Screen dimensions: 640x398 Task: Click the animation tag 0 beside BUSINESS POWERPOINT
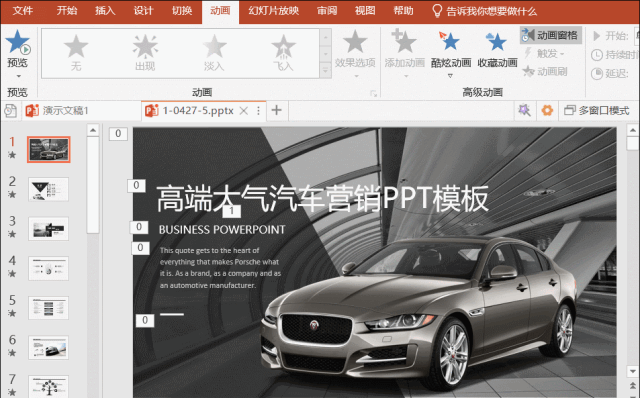click(139, 227)
